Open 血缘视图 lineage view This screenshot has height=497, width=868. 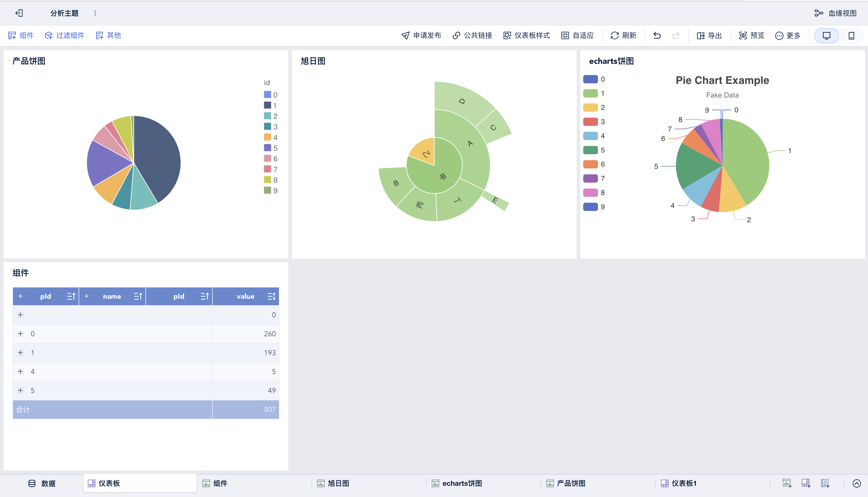point(835,13)
